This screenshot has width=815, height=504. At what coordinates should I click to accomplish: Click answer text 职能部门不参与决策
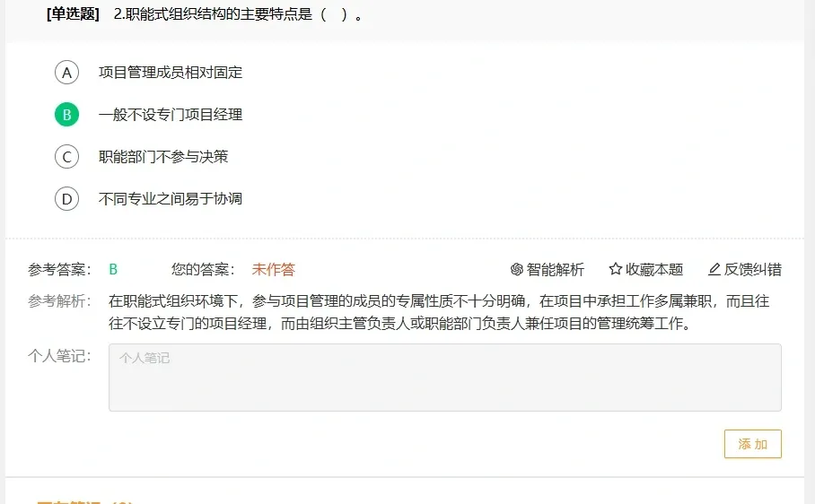[x=163, y=156]
